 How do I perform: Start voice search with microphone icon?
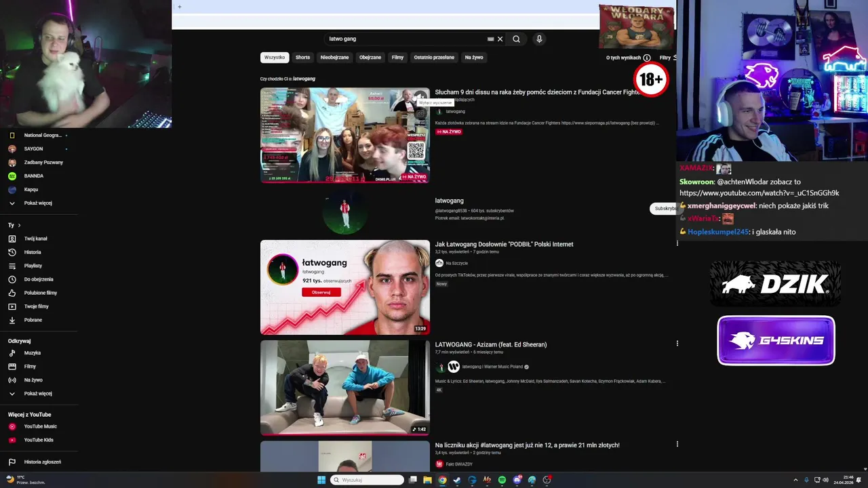(539, 39)
